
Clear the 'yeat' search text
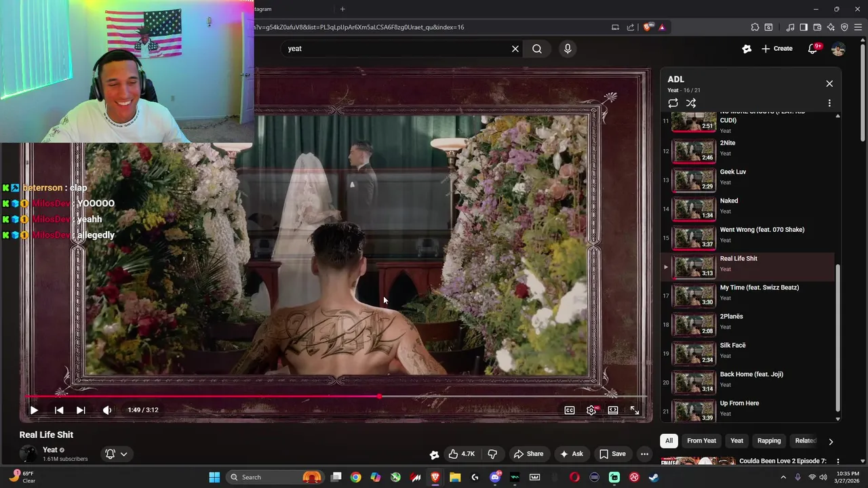[515, 49]
